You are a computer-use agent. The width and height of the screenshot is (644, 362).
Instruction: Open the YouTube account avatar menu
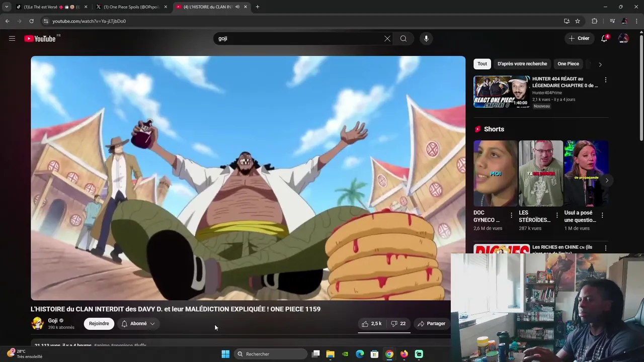click(x=623, y=38)
